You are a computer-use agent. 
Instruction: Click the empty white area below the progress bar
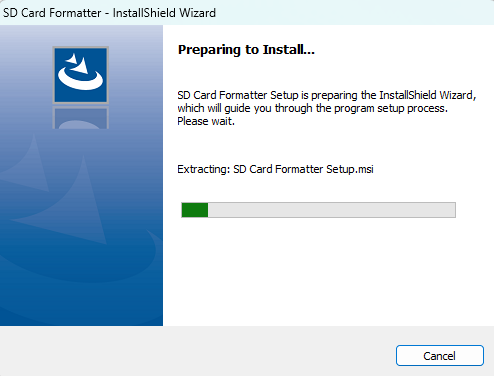(328, 272)
